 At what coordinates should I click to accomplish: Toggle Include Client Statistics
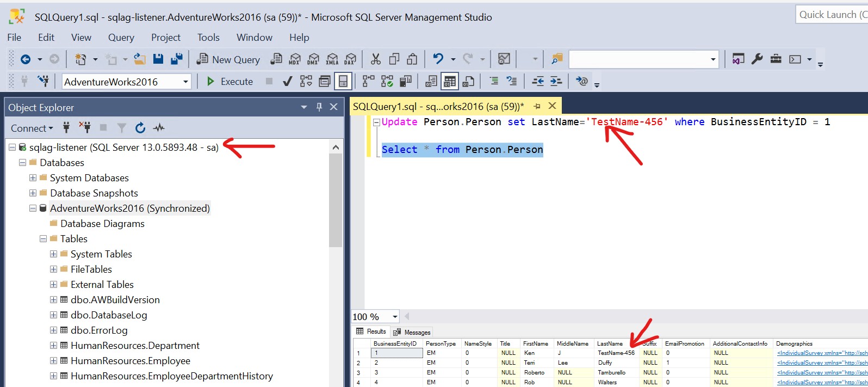click(x=406, y=82)
